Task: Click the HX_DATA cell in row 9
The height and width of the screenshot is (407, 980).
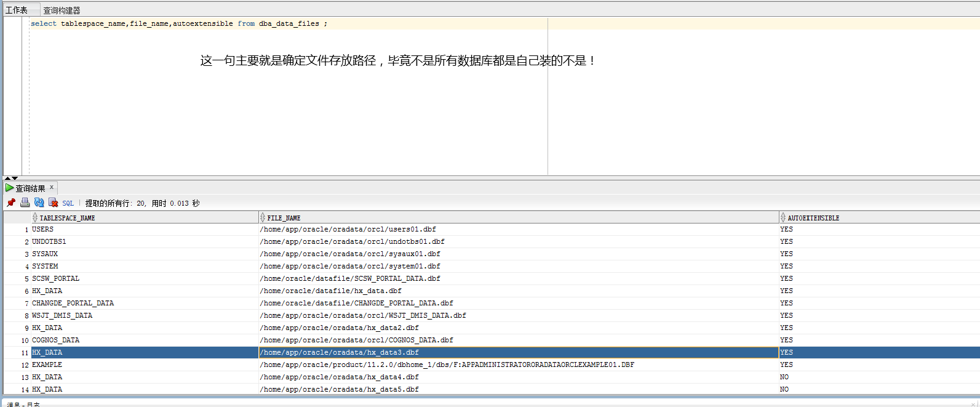Action: click(144, 328)
